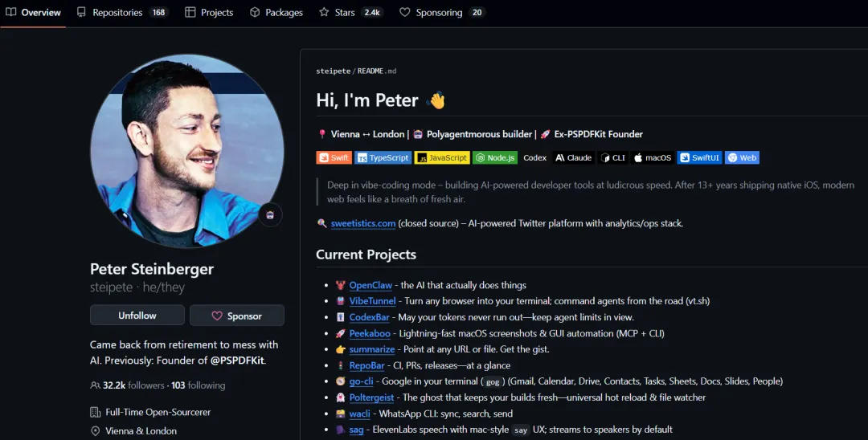This screenshot has width=868, height=440.
Task: Click the Sponsor button
Action: pos(237,316)
